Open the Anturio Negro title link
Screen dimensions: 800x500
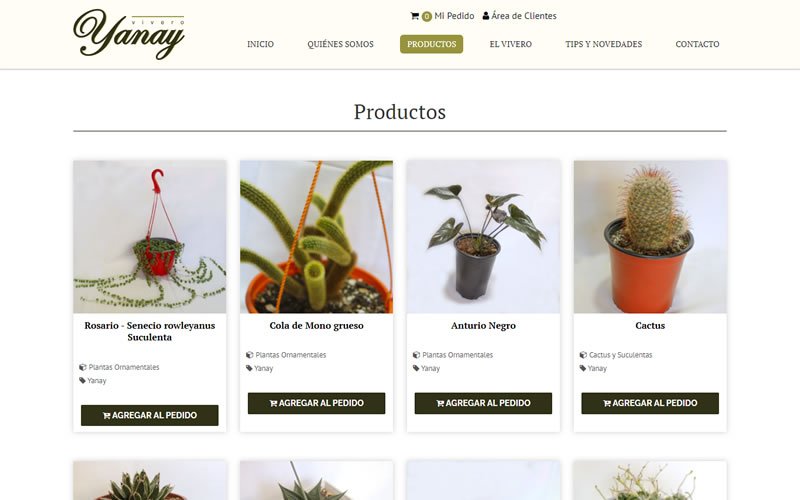pos(483,326)
